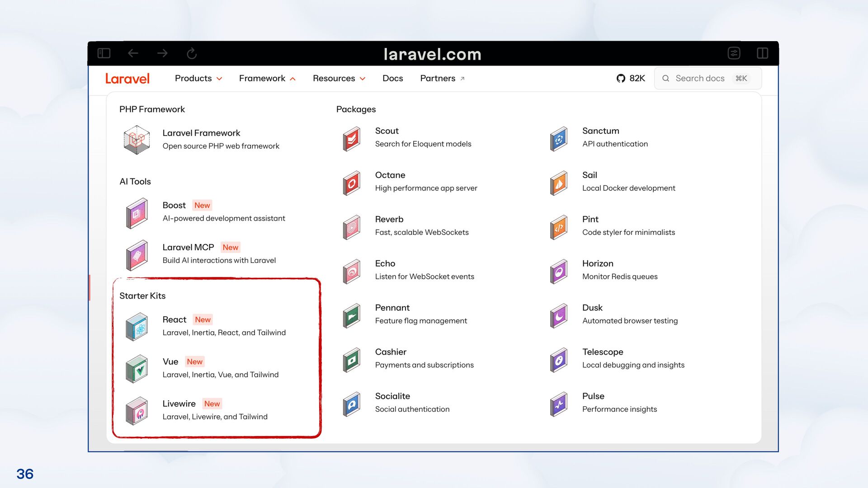The image size is (868, 488).
Task: Reload the page with refresh icon
Action: click(x=192, y=53)
